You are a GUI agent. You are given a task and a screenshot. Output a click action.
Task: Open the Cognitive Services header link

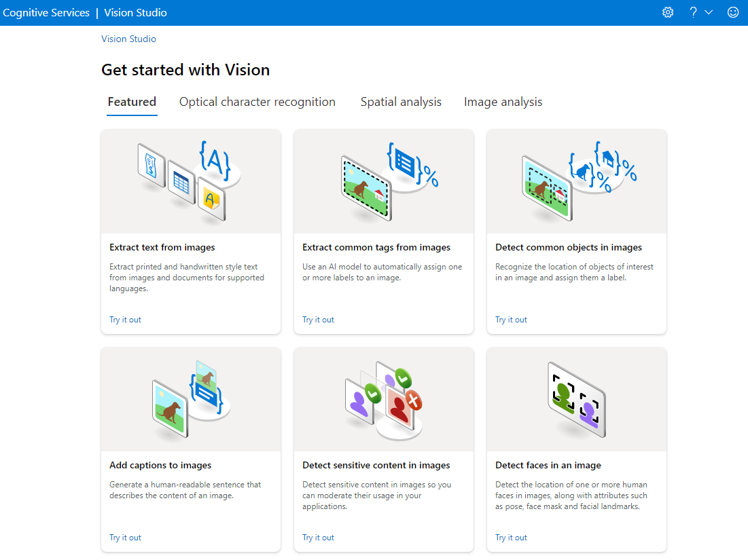point(46,13)
